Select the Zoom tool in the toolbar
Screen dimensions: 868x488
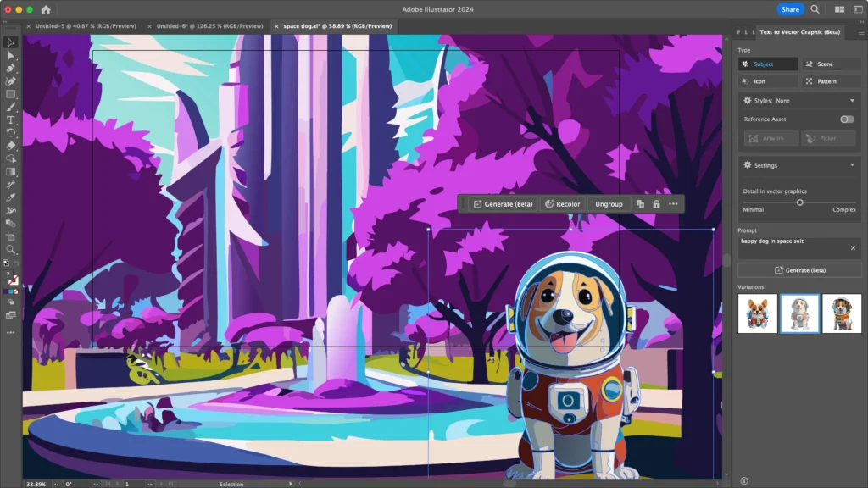11,250
